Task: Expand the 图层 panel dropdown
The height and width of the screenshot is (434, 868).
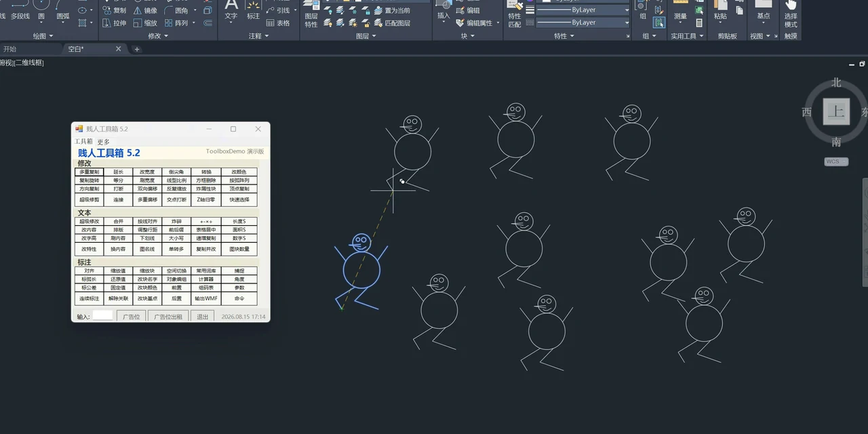Action: tap(366, 36)
